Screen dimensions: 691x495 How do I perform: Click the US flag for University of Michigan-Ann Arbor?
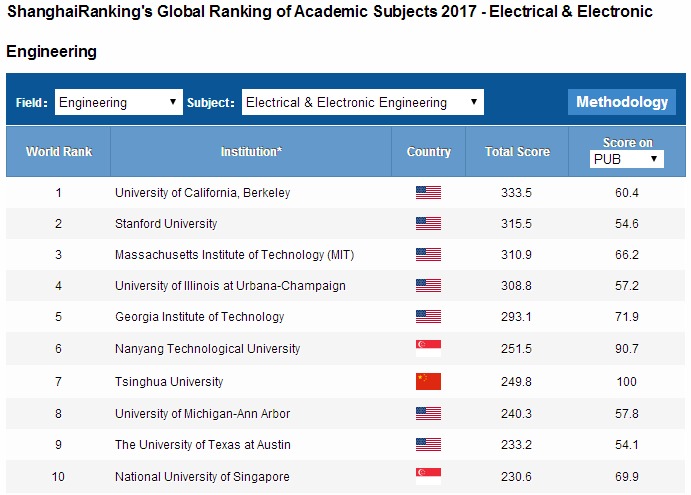pos(428,413)
